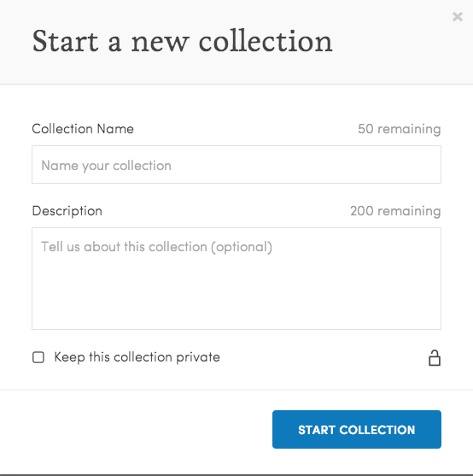Click the 'Keep this collection private' label text
The image size is (473, 476).
point(137,357)
